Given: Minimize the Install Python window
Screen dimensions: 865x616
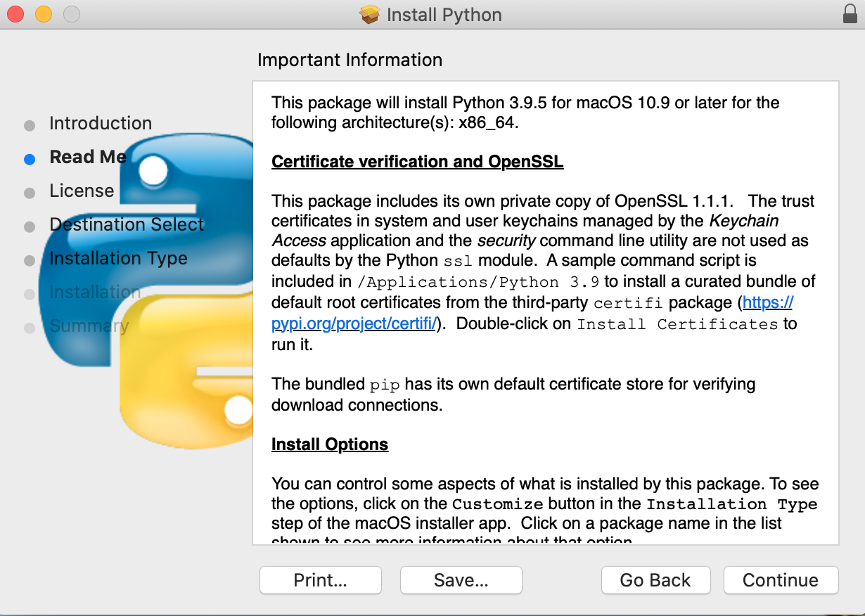Looking at the screenshot, I should coord(44,14).
